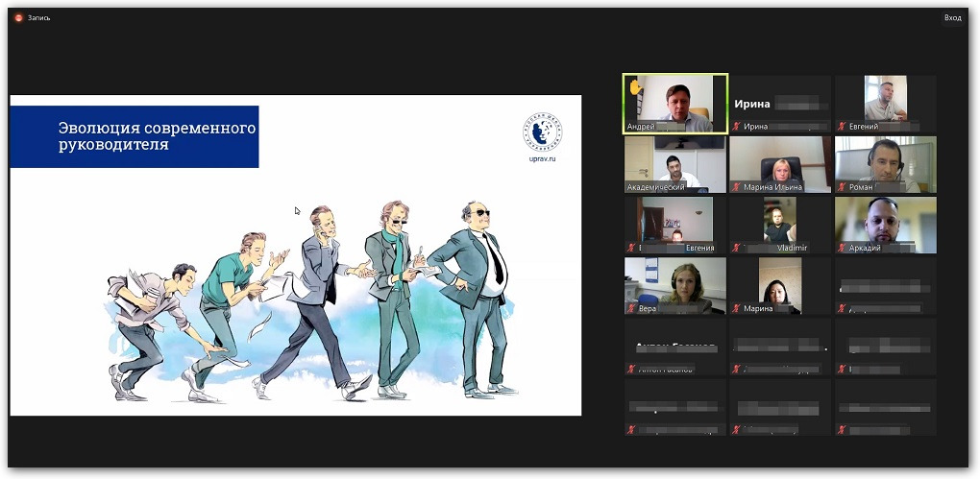980x479 pixels.
Task: Select Vladimir's video thumbnail
Action: point(780,225)
